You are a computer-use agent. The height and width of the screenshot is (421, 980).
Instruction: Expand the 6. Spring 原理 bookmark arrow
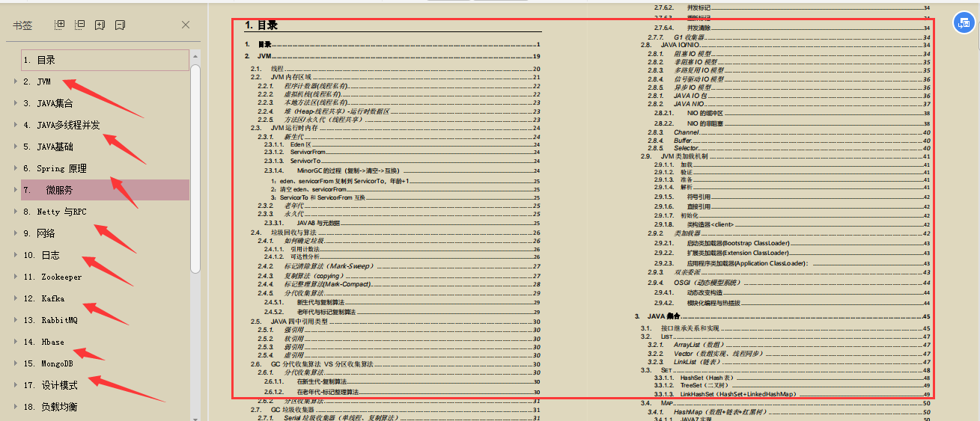click(15, 168)
